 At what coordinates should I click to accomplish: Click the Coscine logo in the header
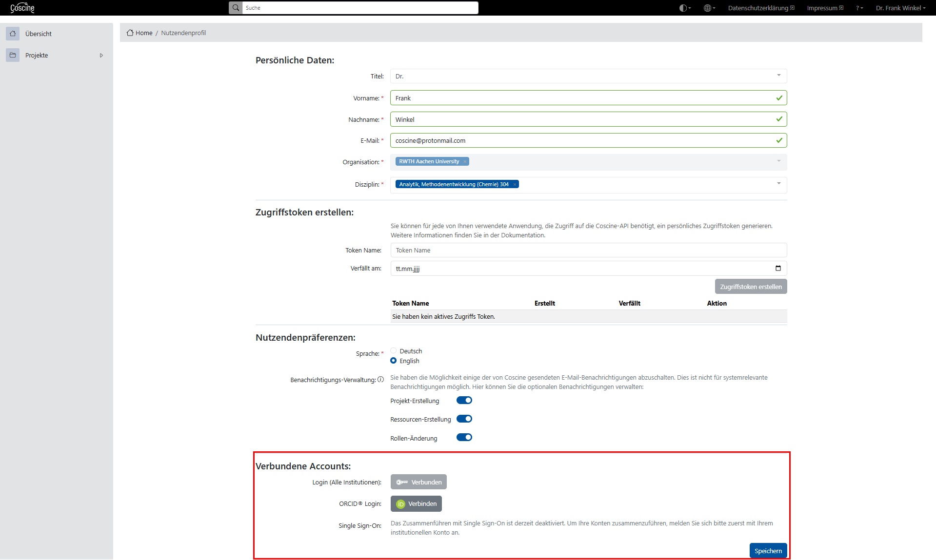click(22, 8)
